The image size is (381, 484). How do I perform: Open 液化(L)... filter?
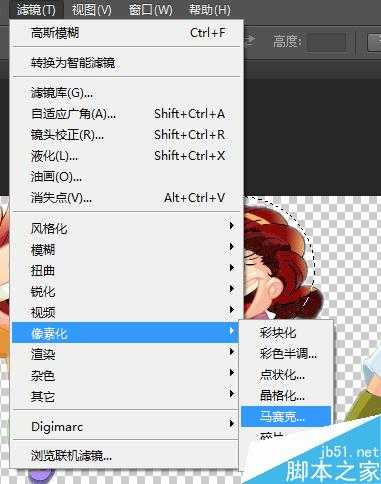point(126,156)
